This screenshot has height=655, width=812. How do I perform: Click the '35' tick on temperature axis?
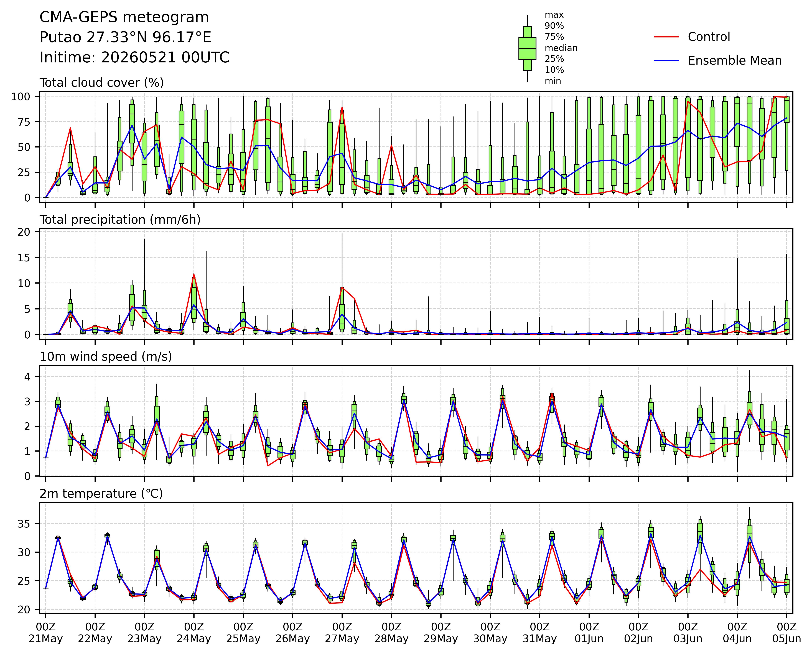pos(29,524)
